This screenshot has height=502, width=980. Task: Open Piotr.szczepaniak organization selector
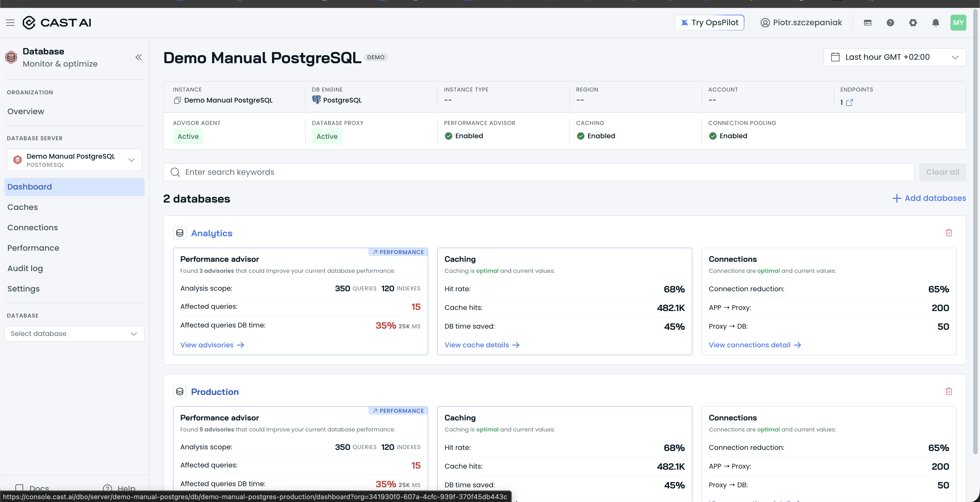tap(802, 23)
